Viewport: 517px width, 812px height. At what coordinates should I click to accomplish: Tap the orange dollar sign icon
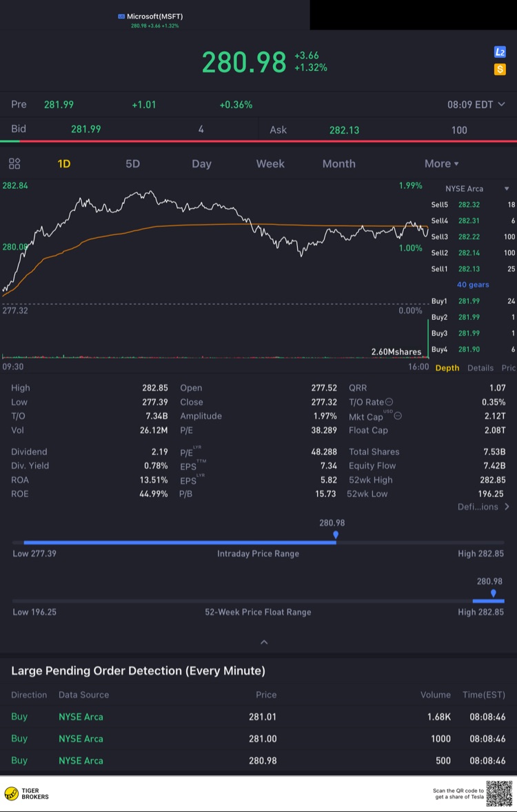coord(499,69)
